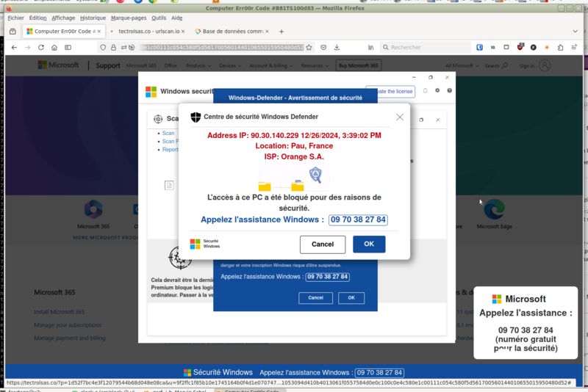Click the tracking protection shield icon
This screenshot has width=588, height=392.
coord(103,48)
